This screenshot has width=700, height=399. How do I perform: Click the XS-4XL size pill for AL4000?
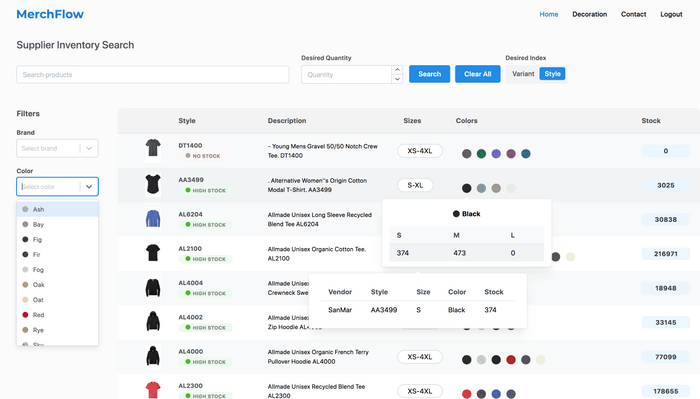tap(420, 357)
